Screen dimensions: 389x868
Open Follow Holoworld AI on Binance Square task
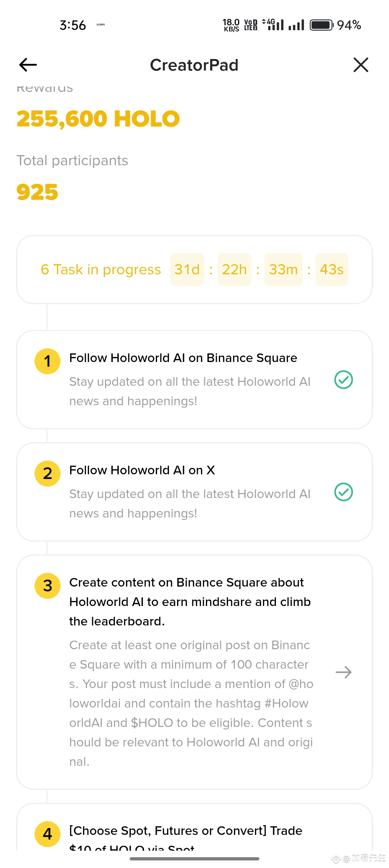(183, 358)
